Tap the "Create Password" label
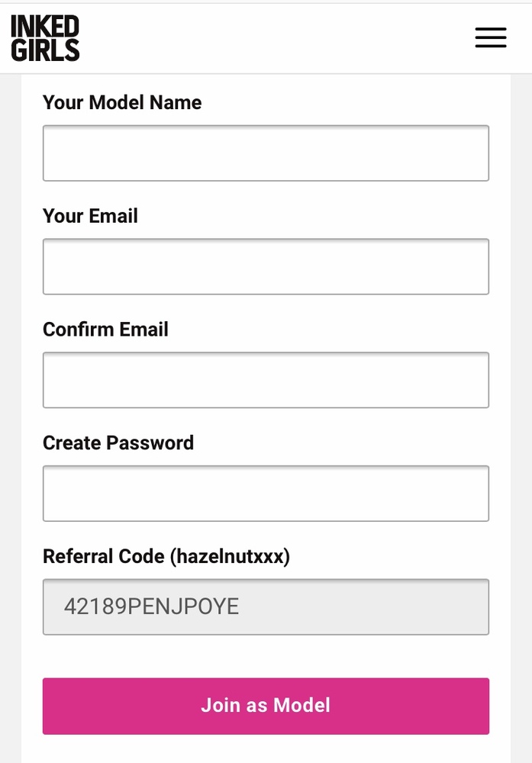The height and width of the screenshot is (763, 532). [118, 443]
